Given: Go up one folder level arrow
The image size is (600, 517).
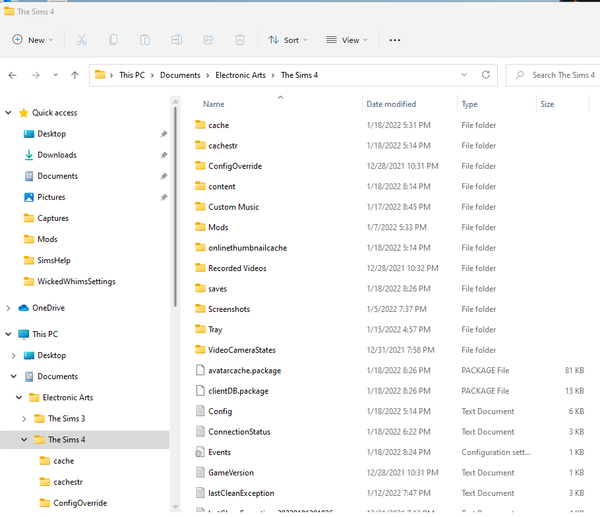Looking at the screenshot, I should [75, 75].
